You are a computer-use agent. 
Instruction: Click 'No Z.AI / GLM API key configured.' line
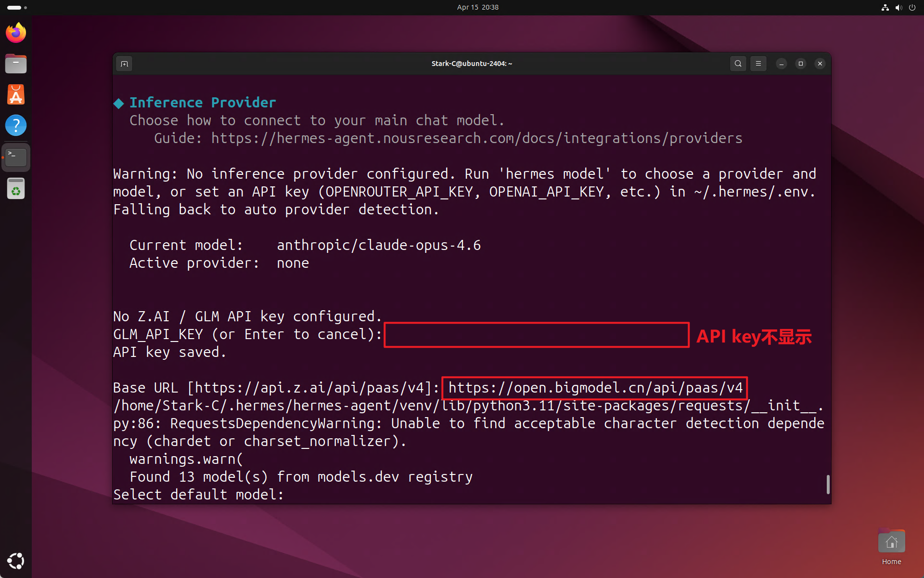(x=247, y=316)
